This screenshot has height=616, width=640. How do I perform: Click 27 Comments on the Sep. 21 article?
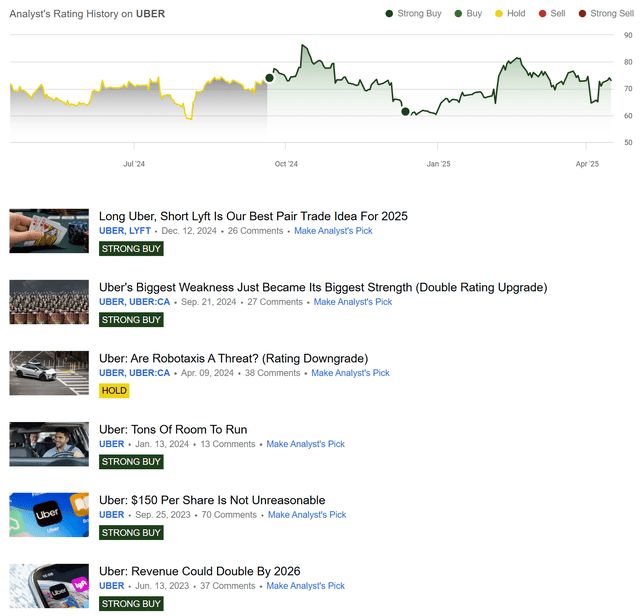pos(275,302)
